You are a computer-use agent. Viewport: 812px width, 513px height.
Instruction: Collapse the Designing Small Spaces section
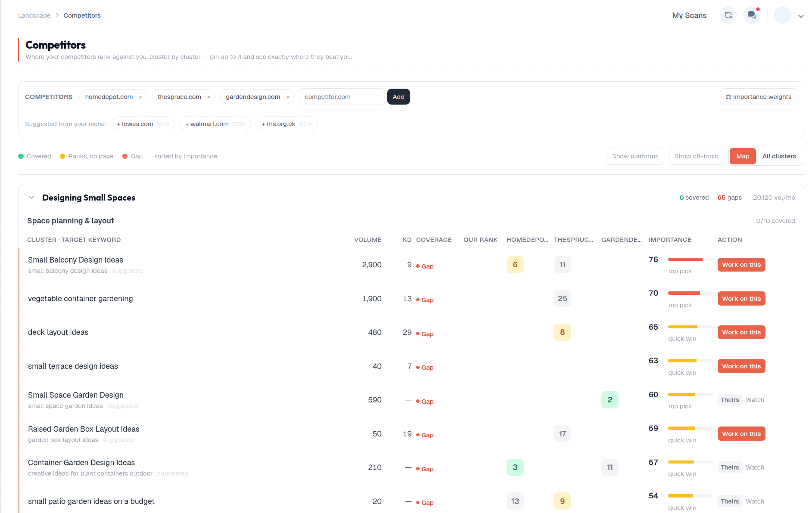point(31,198)
